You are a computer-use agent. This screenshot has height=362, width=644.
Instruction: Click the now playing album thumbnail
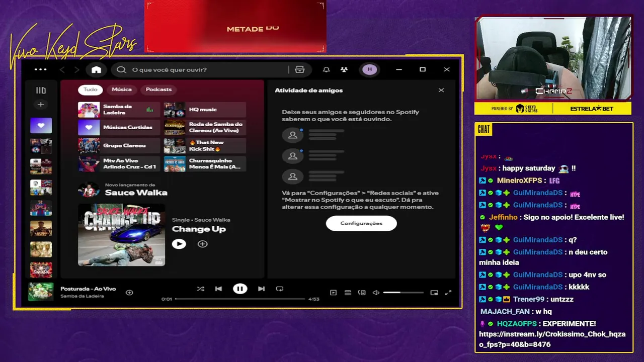(x=41, y=292)
